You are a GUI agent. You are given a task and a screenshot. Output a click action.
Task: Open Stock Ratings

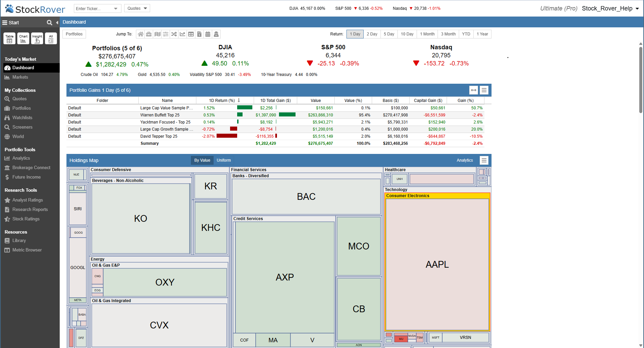pyautogui.click(x=26, y=219)
